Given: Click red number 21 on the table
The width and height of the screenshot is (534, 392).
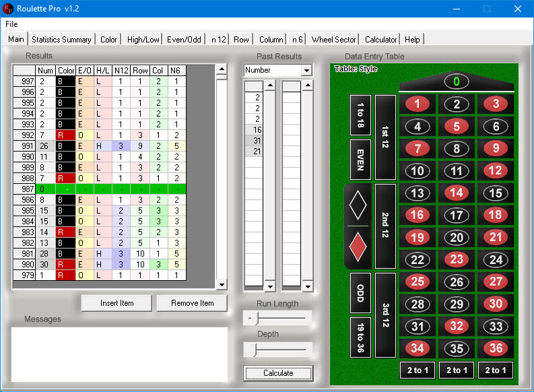Looking at the screenshot, I should pos(496,237).
